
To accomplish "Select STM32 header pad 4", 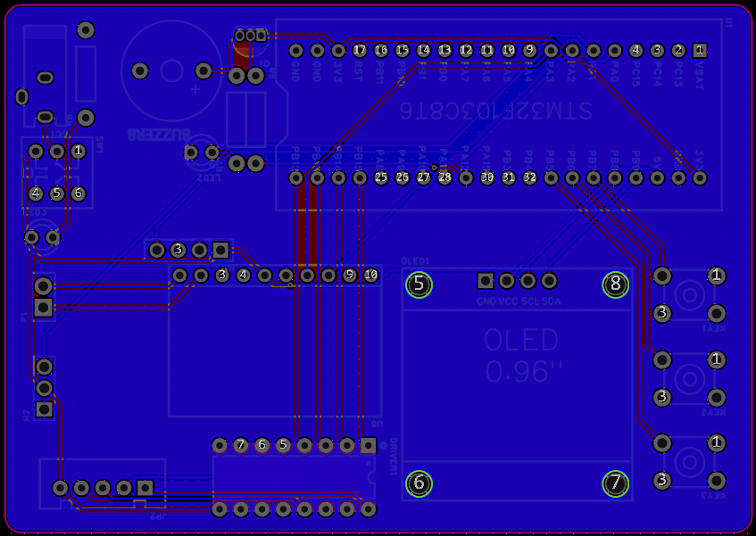I will point(636,50).
